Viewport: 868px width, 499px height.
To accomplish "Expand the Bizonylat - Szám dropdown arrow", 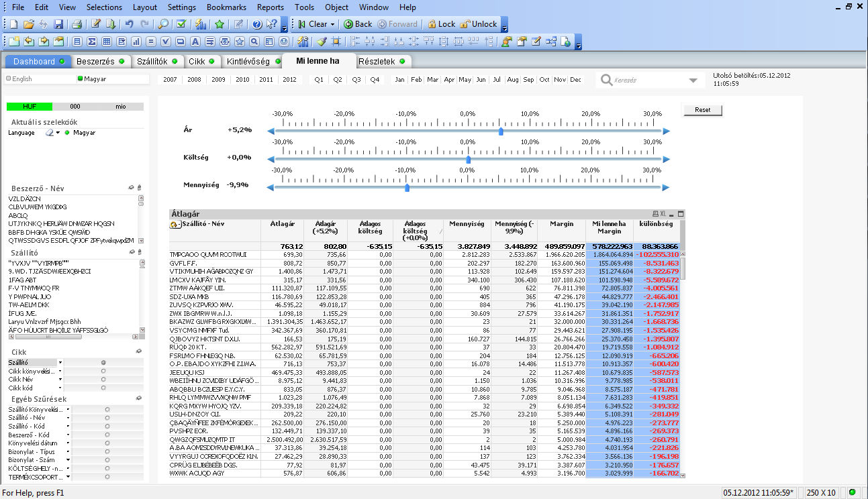I will coord(68,460).
